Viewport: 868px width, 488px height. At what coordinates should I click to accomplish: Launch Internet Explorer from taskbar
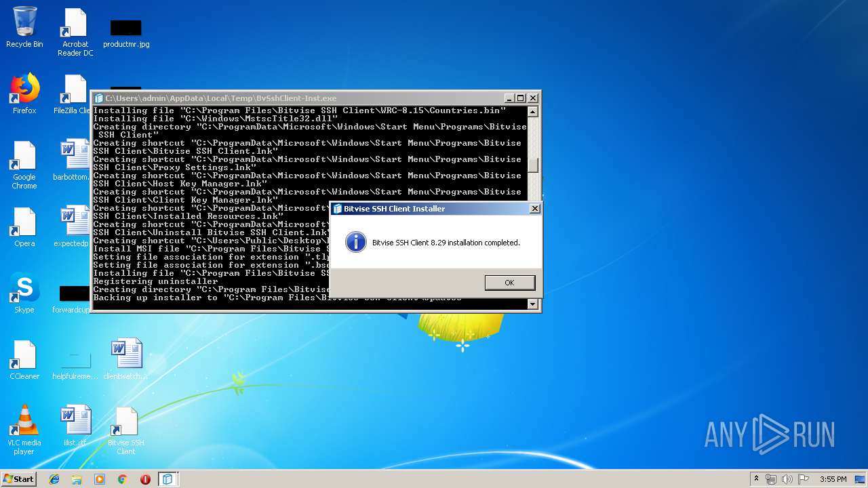point(54,479)
